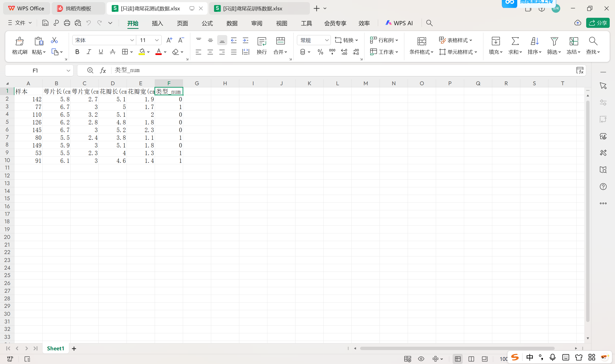Click the Sum (求和) sigma icon

[x=515, y=41]
